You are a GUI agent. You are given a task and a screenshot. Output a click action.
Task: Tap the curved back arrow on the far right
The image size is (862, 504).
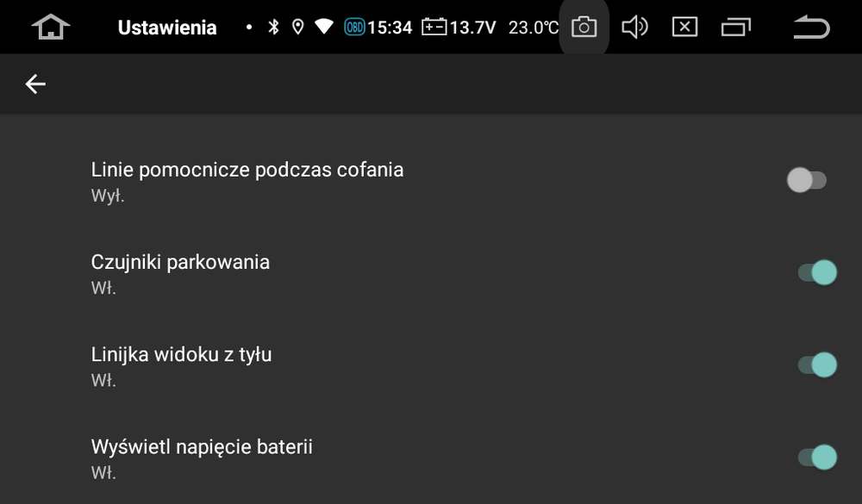click(x=809, y=27)
